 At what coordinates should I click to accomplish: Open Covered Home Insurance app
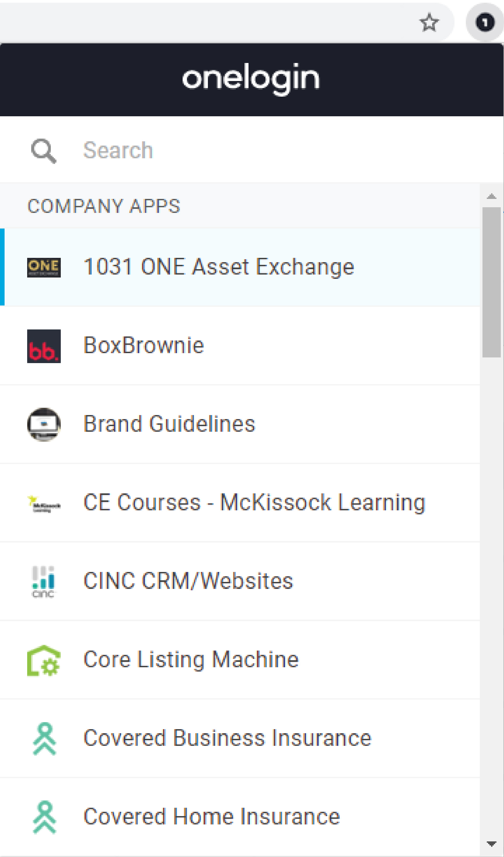click(x=240, y=817)
